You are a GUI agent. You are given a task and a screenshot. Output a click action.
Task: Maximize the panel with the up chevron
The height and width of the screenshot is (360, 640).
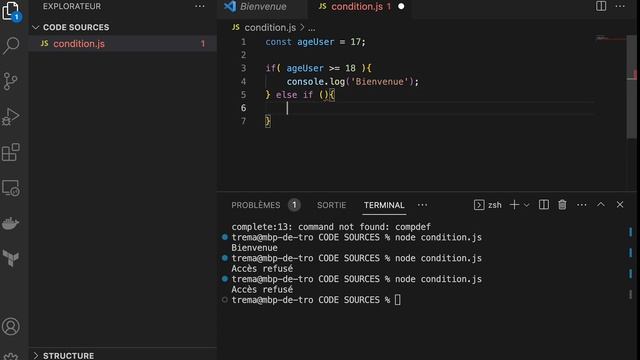click(601, 204)
